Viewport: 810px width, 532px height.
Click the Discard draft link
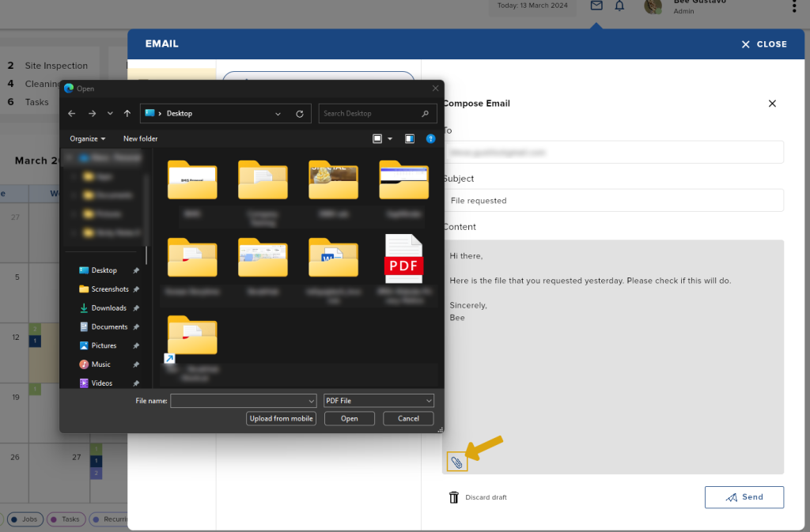point(486,497)
